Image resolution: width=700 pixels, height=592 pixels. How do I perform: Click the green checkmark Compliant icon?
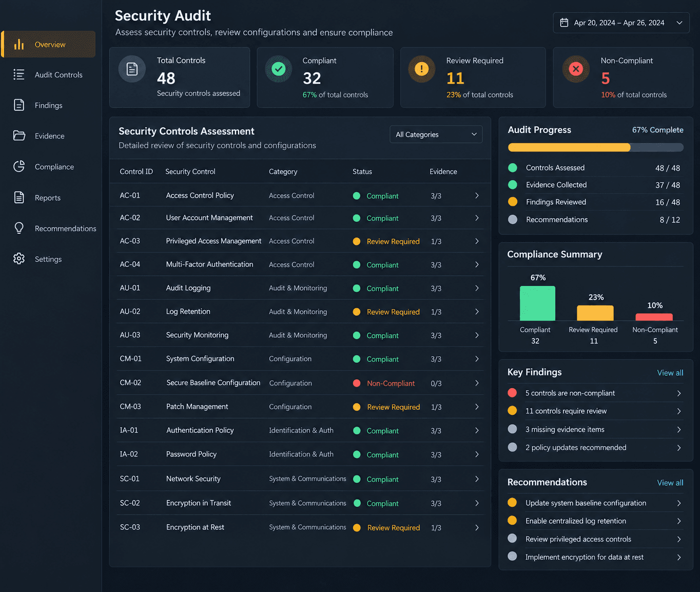pos(279,69)
